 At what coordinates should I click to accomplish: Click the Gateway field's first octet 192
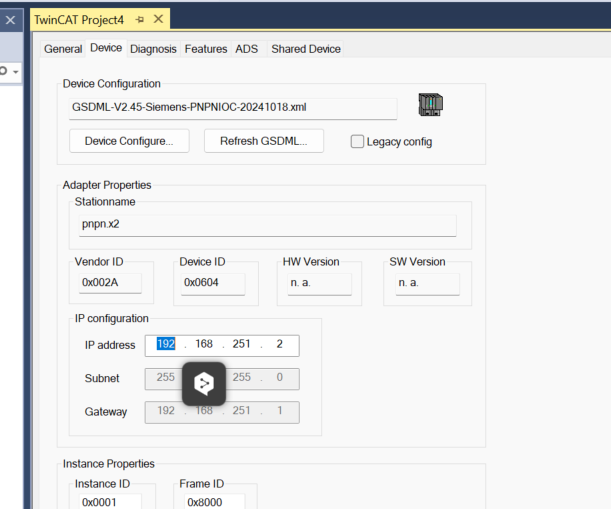click(x=166, y=411)
